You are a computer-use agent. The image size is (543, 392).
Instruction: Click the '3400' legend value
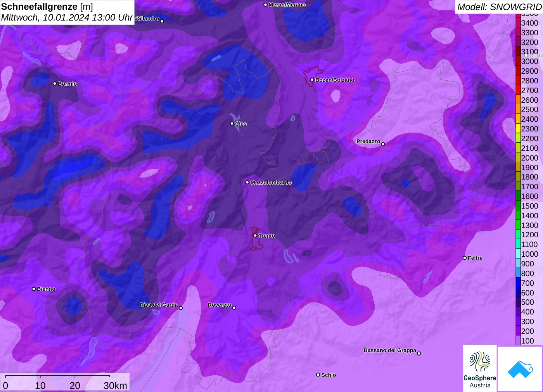pos(529,23)
